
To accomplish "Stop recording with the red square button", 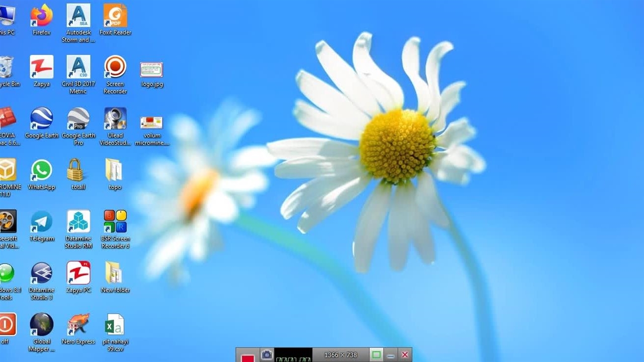I will (248, 357).
